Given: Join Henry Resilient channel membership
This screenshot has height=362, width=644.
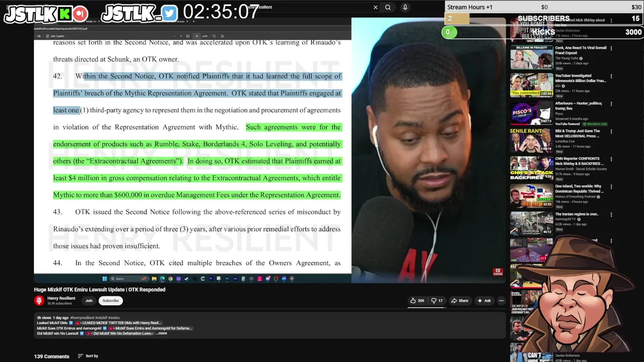Looking at the screenshot, I should [89, 301].
